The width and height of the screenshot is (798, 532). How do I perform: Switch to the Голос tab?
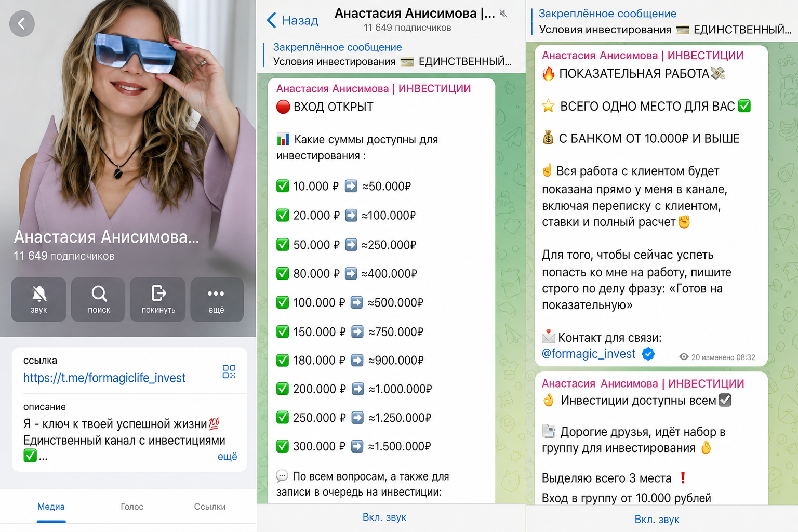(132, 507)
